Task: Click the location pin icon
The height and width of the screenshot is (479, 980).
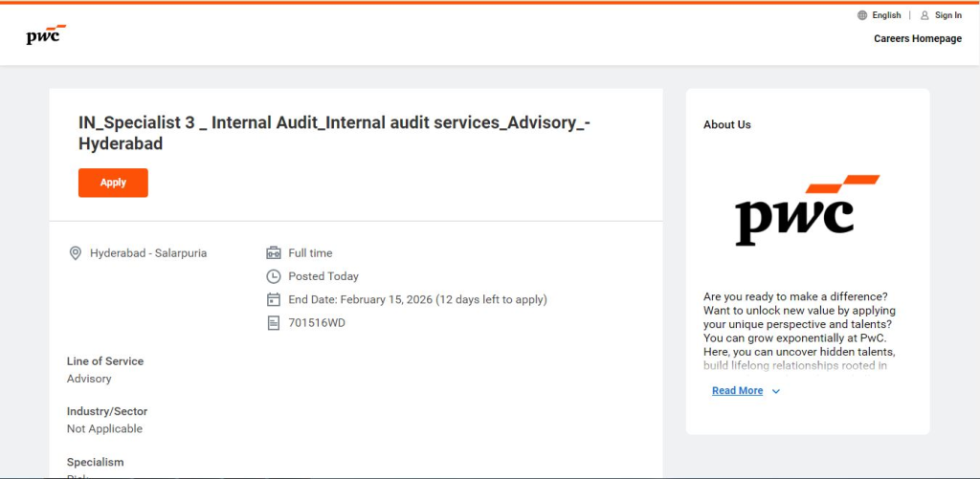Action: coord(75,253)
